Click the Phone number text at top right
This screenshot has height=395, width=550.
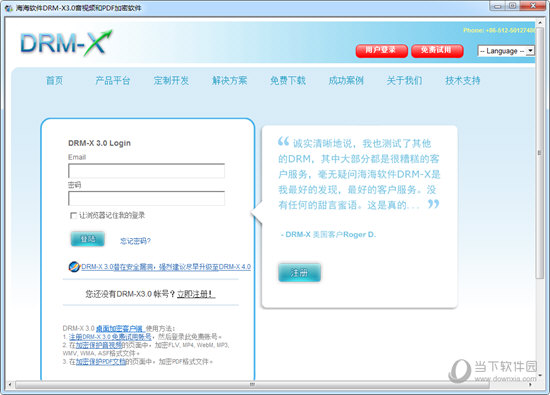[x=499, y=31]
